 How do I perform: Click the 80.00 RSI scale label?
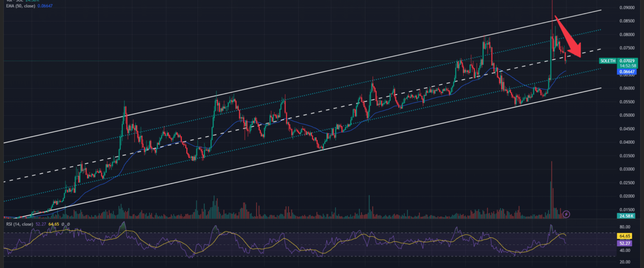point(624,226)
